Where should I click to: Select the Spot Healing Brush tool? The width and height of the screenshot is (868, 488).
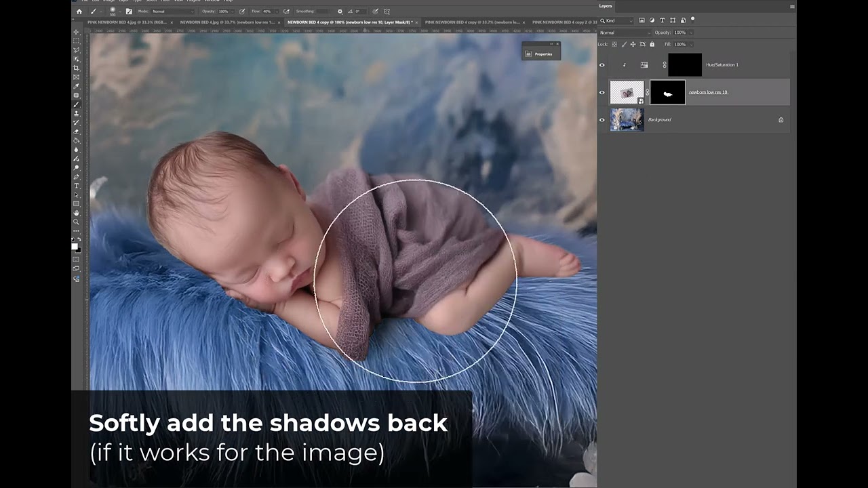click(76, 95)
